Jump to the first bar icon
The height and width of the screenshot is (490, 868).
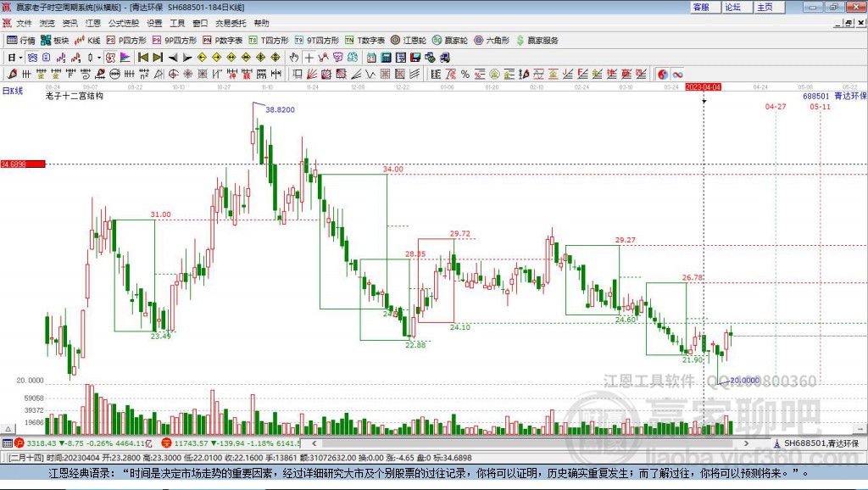(143, 58)
